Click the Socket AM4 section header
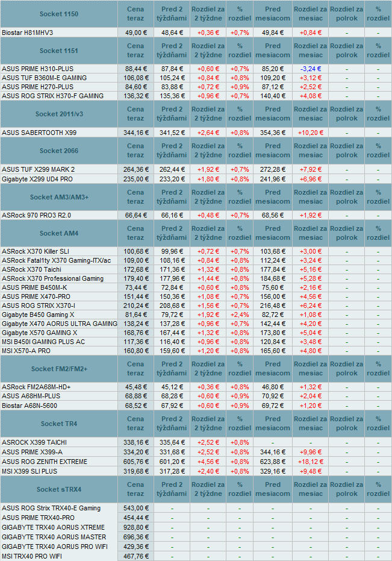This screenshot has width=392, height=561. click(x=59, y=233)
